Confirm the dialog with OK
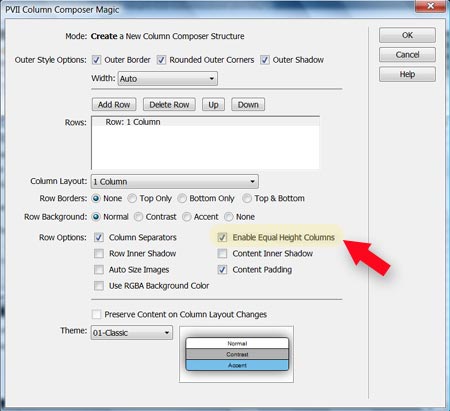 pos(407,35)
